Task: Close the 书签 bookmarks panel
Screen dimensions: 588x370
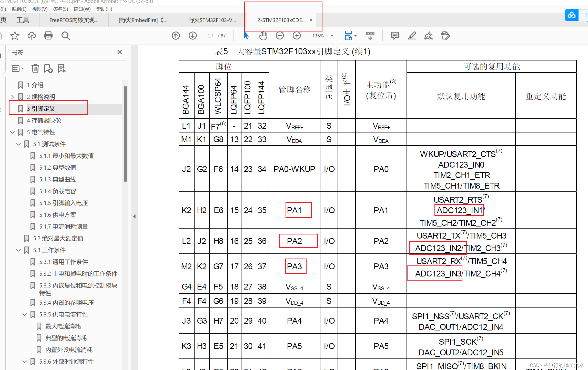Action: [x=119, y=52]
